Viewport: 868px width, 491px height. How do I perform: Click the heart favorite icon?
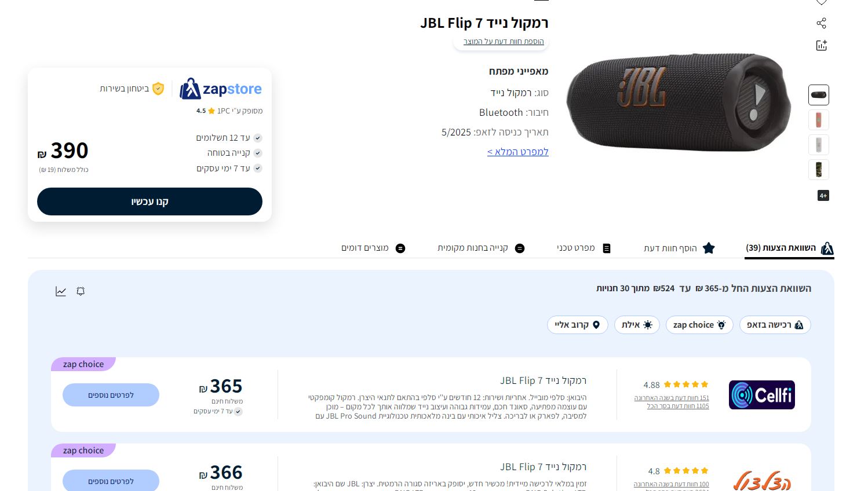(821, 2)
